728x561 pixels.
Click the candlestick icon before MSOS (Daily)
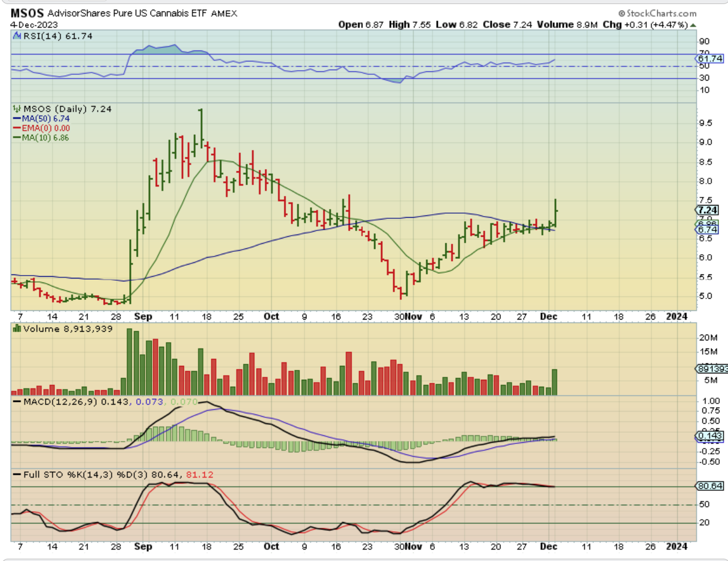pos(17,109)
